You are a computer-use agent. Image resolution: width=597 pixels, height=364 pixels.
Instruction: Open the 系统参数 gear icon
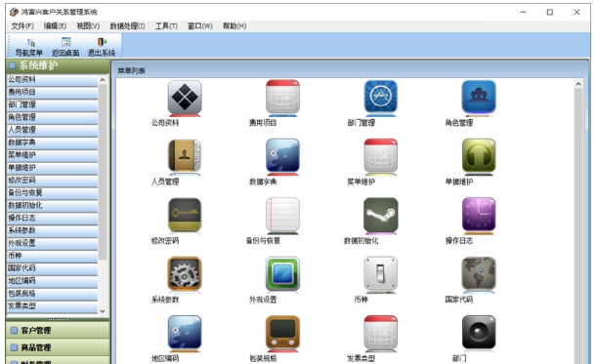[185, 274]
